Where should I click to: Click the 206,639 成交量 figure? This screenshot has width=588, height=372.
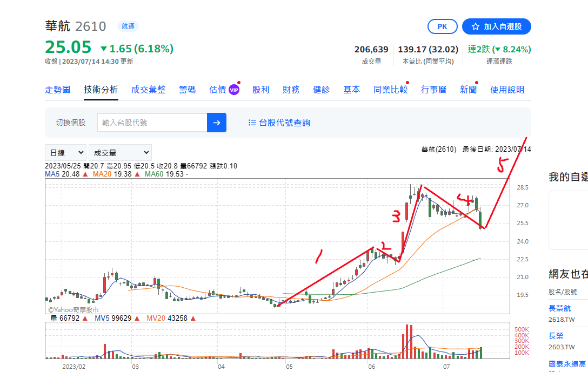(371, 50)
